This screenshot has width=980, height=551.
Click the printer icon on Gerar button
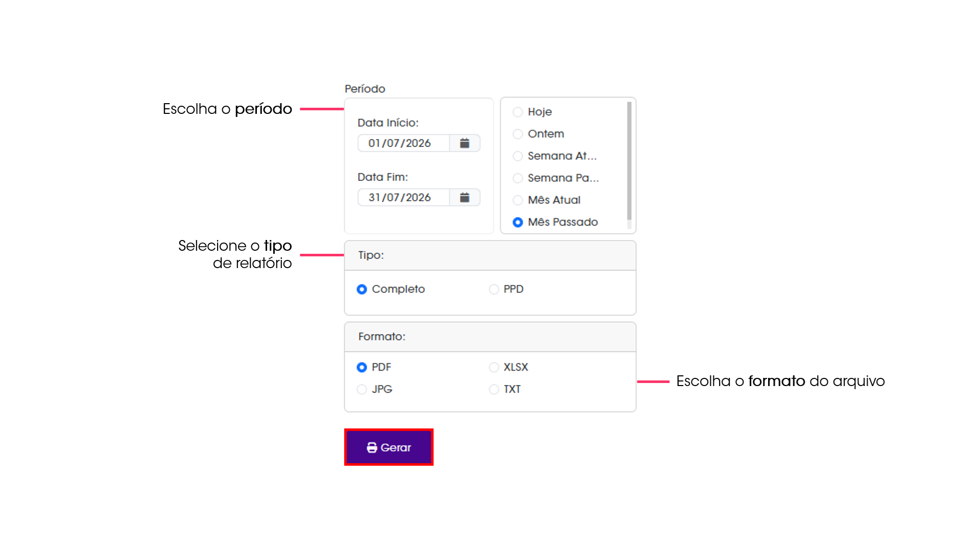coord(372,447)
